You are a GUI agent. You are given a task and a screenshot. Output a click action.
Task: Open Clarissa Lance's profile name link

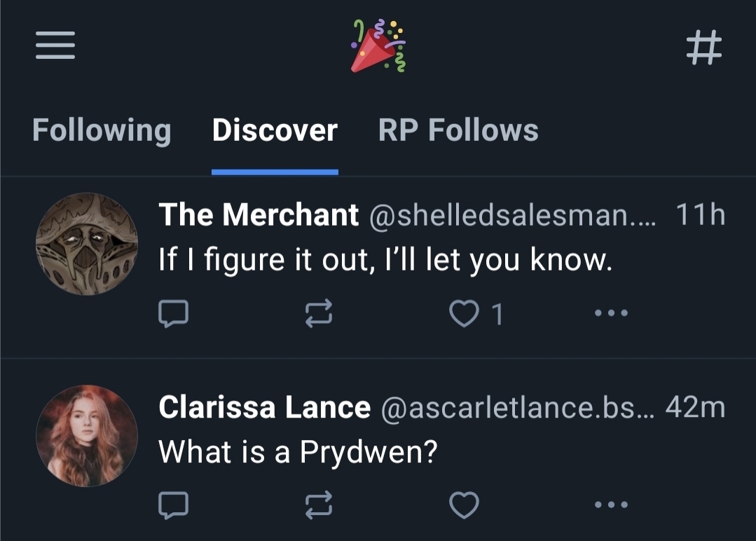click(264, 407)
